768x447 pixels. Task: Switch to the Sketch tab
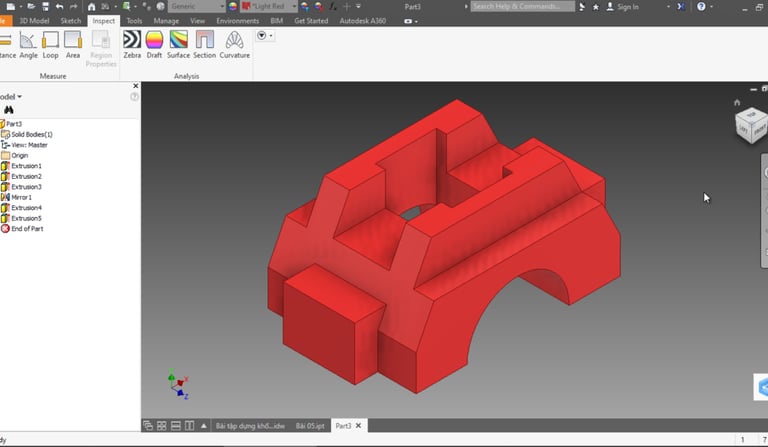tap(71, 21)
